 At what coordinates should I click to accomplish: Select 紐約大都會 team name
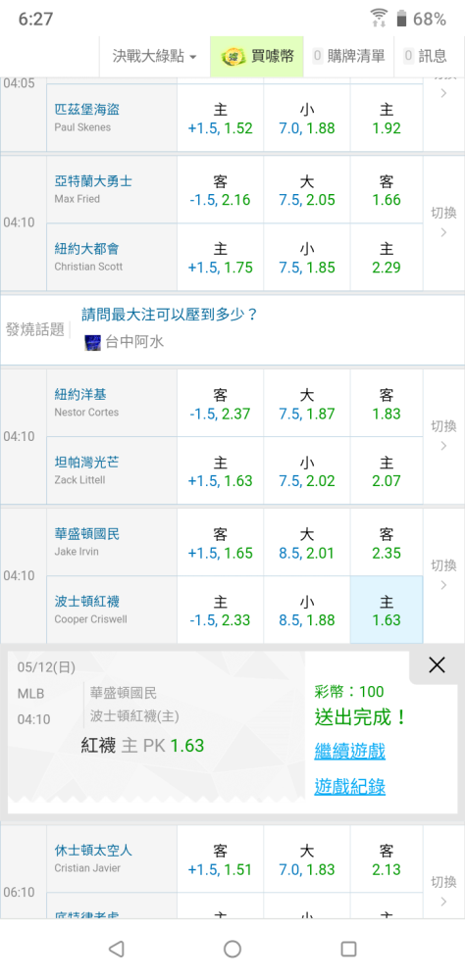click(x=87, y=249)
